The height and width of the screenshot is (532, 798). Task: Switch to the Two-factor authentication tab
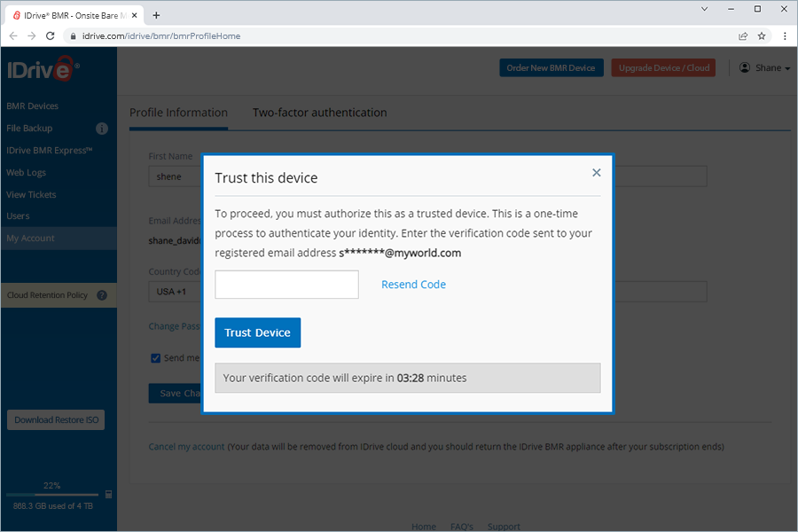coord(319,113)
